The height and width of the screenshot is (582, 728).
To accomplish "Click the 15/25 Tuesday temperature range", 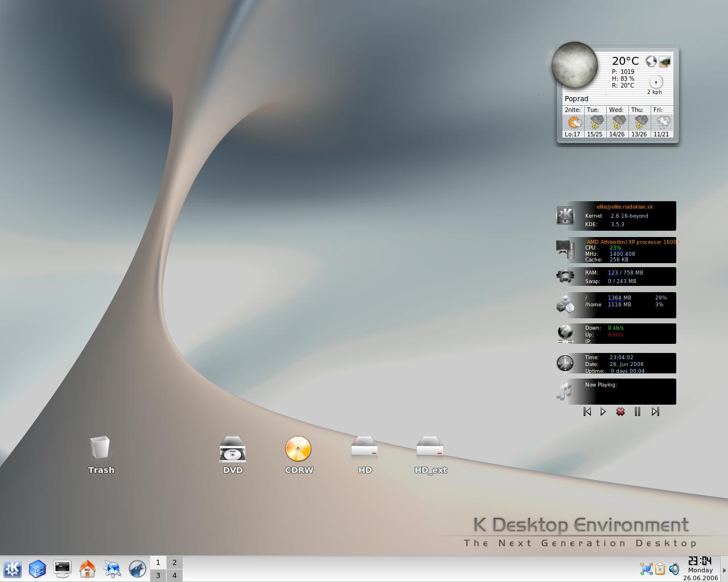I will tap(594, 134).
